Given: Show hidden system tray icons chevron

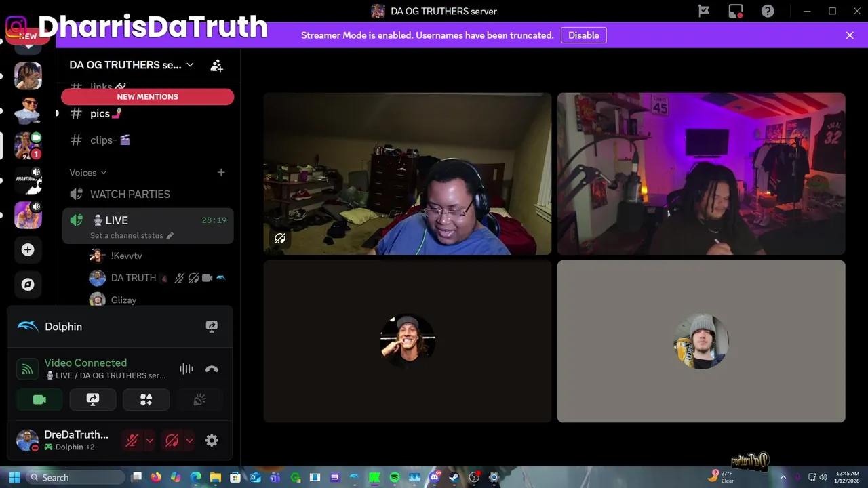Looking at the screenshot, I should [783, 477].
